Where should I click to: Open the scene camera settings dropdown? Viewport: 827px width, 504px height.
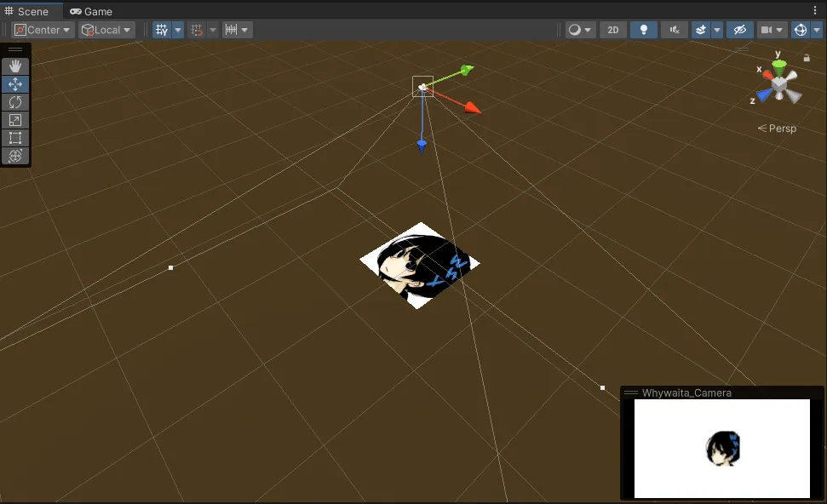[x=772, y=30]
